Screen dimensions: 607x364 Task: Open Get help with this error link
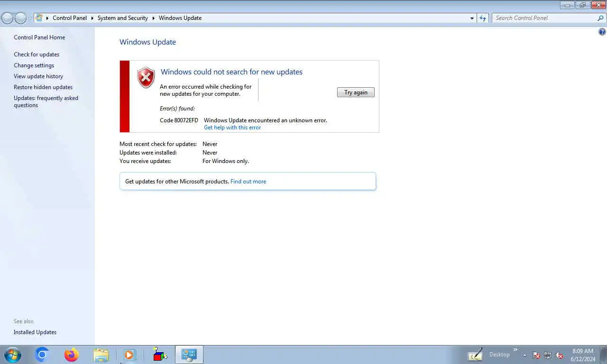tap(232, 127)
